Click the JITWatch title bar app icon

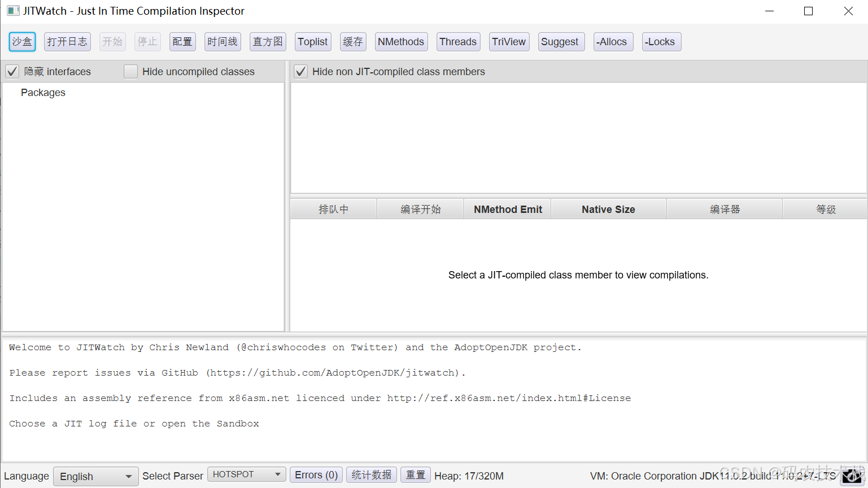[13, 11]
